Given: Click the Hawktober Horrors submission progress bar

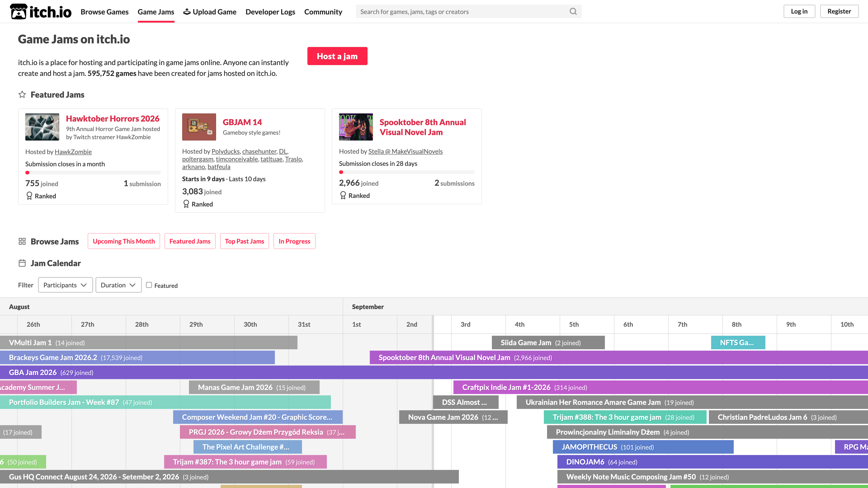Looking at the screenshot, I should pos(93,173).
